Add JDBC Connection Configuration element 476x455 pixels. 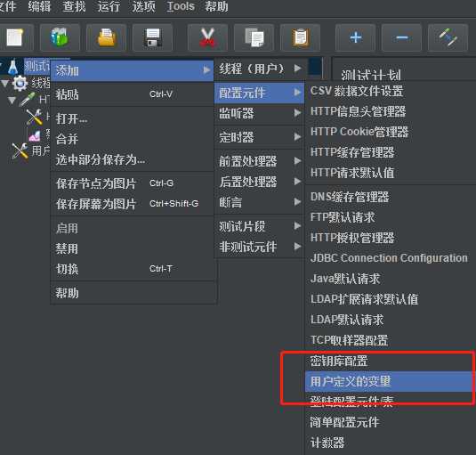point(390,258)
